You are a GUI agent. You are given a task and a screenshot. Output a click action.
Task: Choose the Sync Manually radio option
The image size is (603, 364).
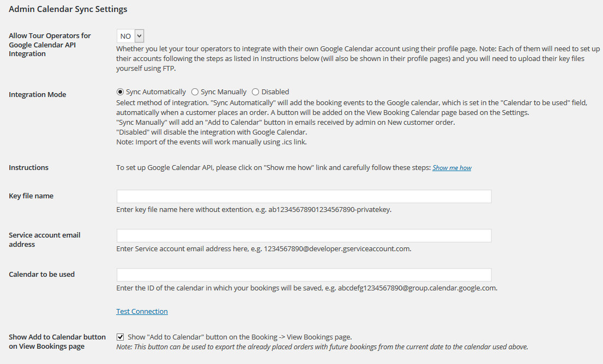[x=195, y=92]
